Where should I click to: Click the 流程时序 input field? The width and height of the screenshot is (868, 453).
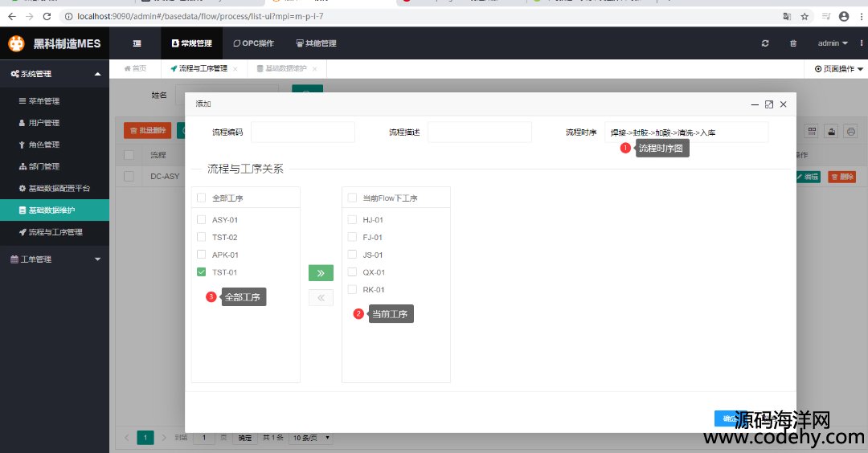coord(686,133)
